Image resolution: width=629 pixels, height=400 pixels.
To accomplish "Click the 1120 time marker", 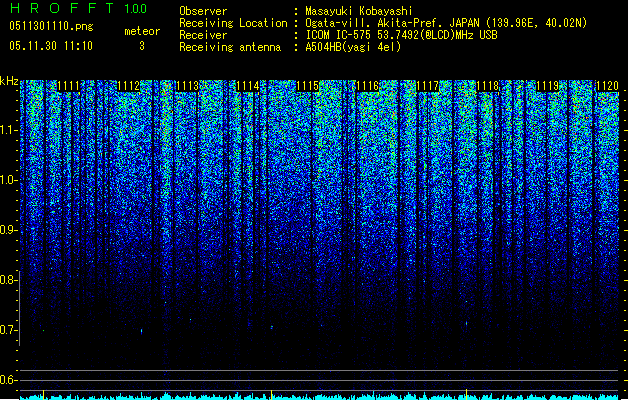I will (x=607, y=86).
